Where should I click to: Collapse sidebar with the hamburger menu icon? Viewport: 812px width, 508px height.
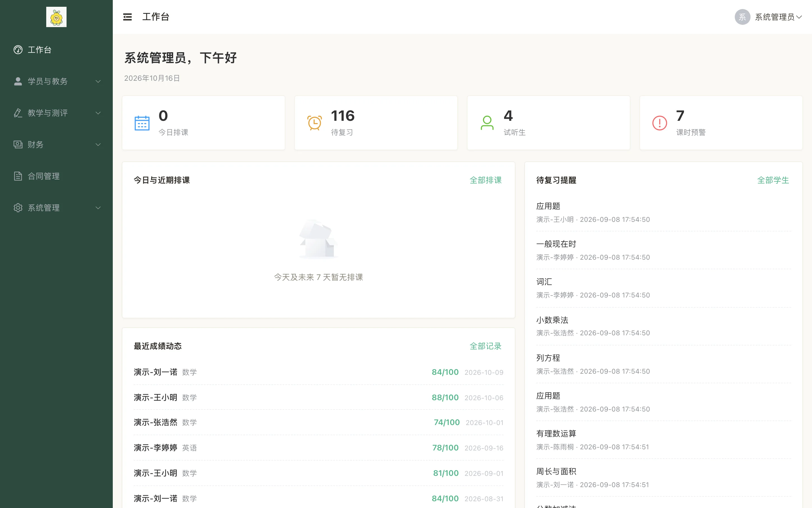tap(127, 17)
